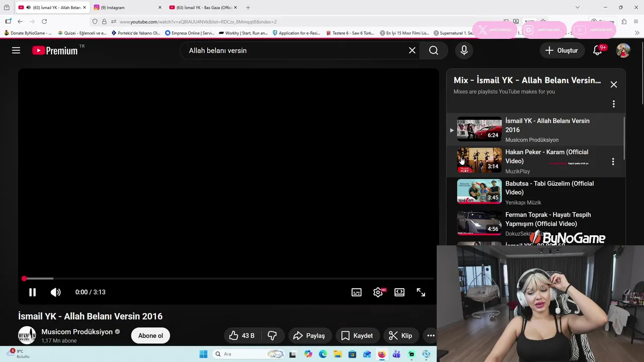Open the list-all-tabs dropdown chevron
The image size is (644, 362).
pos(578,8)
